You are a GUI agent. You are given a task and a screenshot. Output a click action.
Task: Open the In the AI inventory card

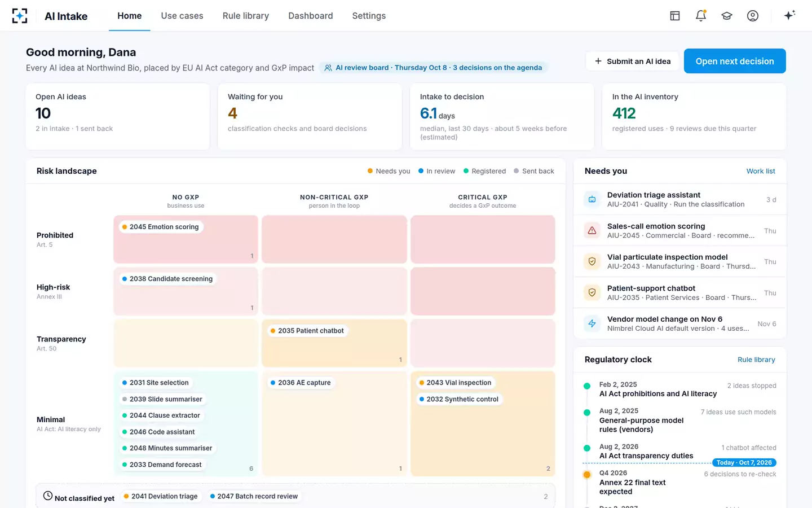tap(694, 116)
